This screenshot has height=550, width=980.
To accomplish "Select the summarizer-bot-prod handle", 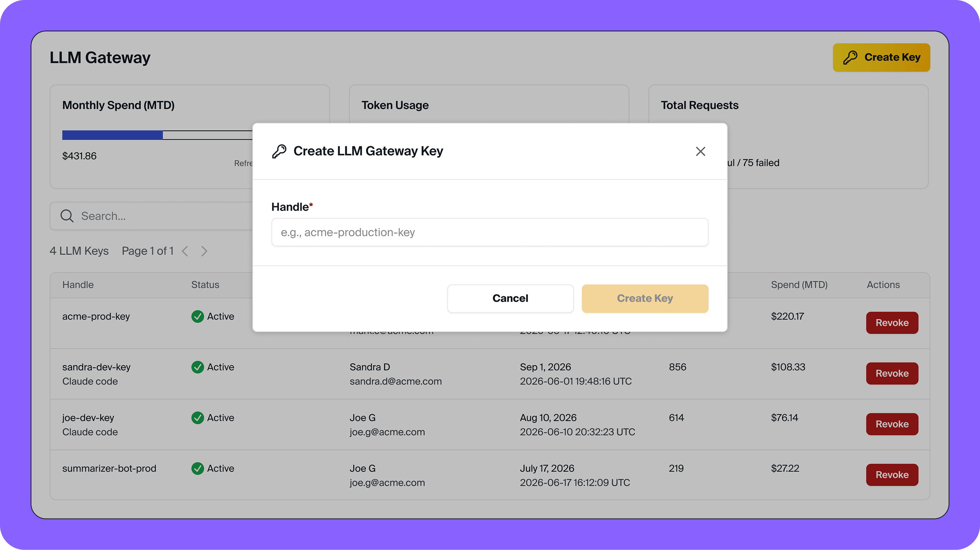I will (109, 468).
